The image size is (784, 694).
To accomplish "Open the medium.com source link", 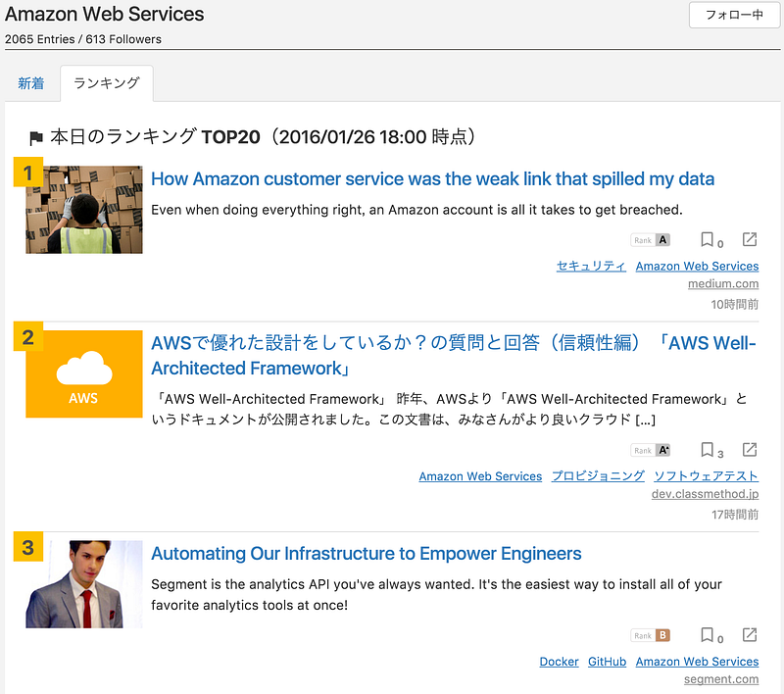I will [x=723, y=283].
